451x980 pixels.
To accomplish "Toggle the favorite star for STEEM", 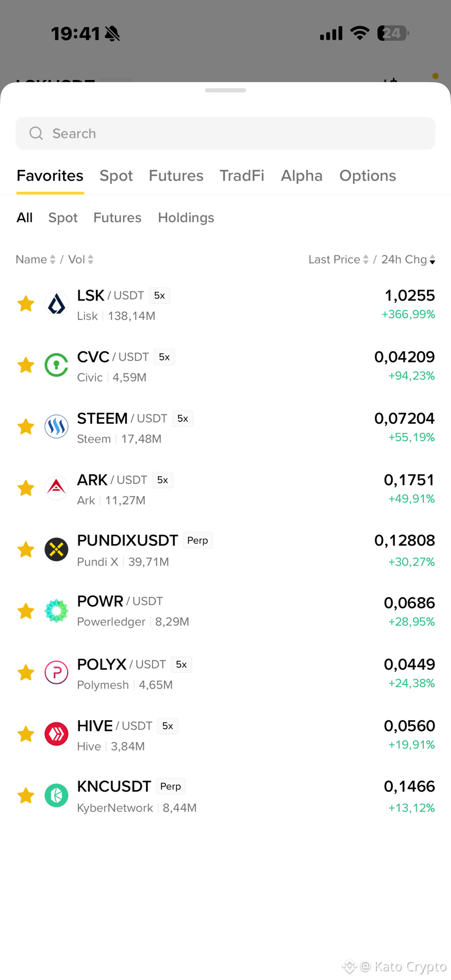I will (26, 427).
